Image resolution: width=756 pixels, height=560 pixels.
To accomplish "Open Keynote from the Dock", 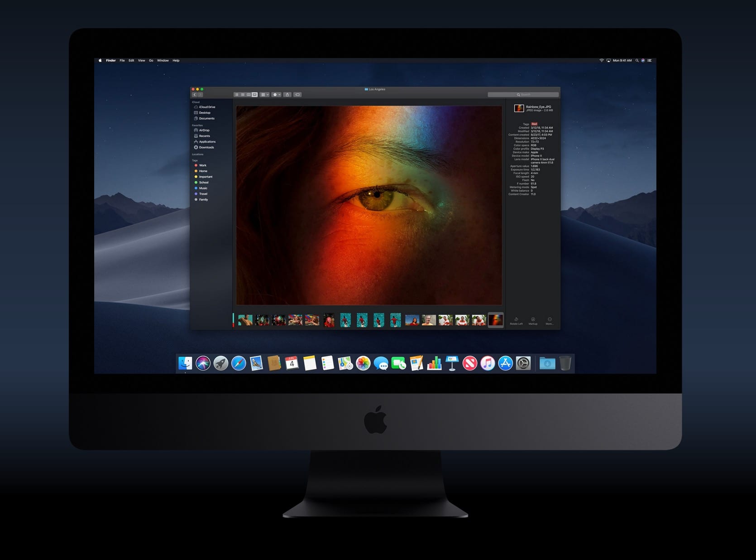I will (x=452, y=363).
